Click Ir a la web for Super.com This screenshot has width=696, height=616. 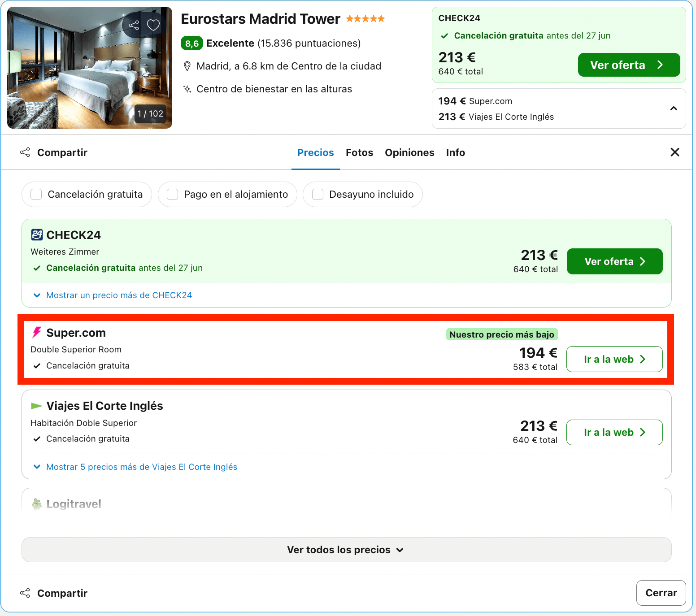click(x=614, y=359)
